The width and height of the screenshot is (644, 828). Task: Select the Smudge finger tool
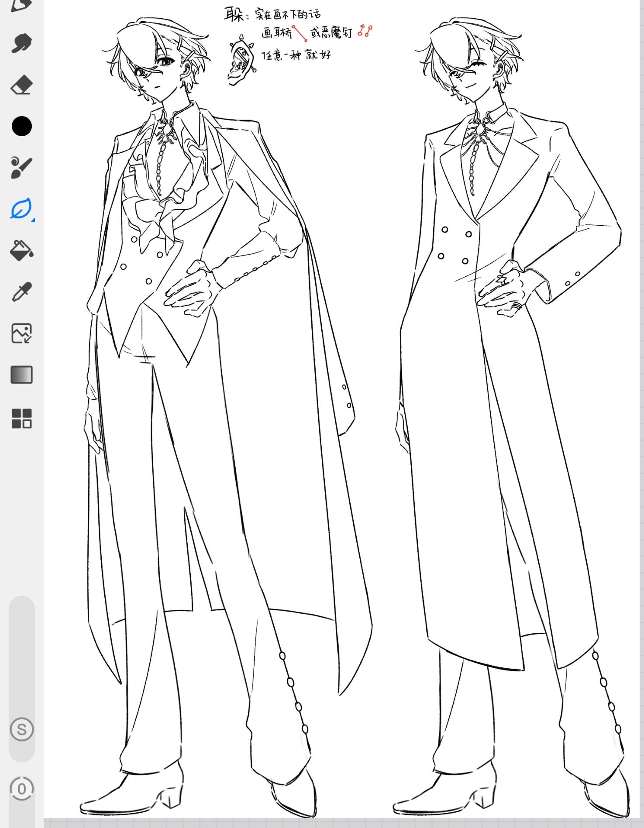tap(21, 43)
